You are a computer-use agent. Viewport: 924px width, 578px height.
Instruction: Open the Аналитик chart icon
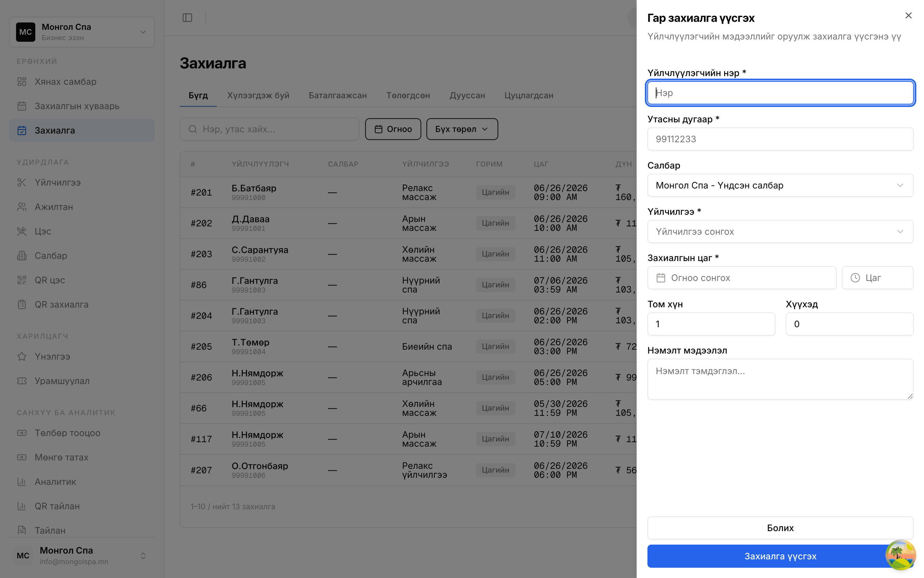(22, 482)
